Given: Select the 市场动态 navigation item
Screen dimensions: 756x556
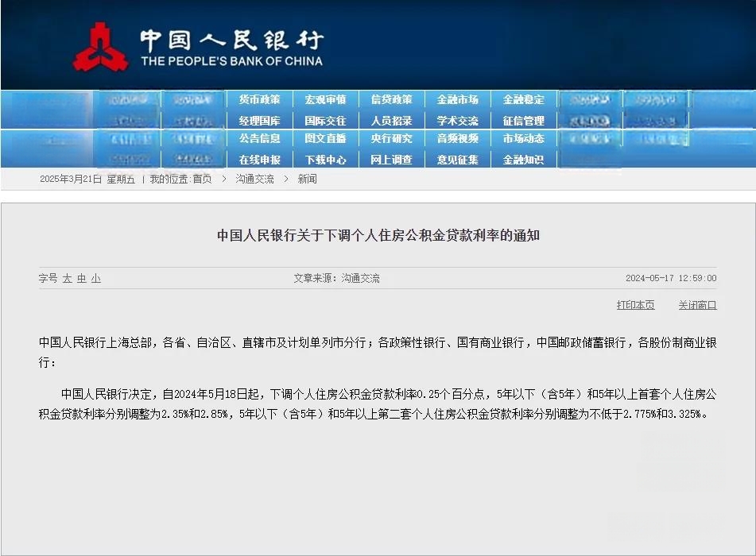Looking at the screenshot, I should click(524, 138).
